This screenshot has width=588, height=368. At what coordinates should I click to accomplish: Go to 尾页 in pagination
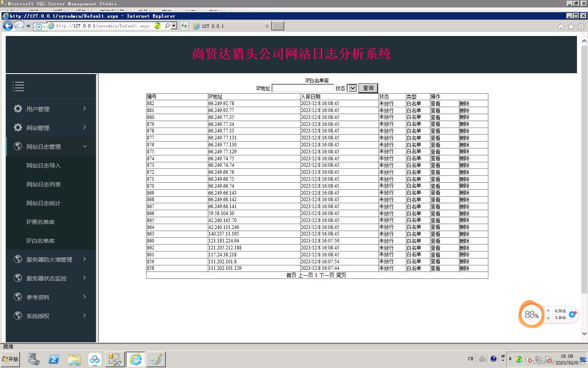(341, 275)
